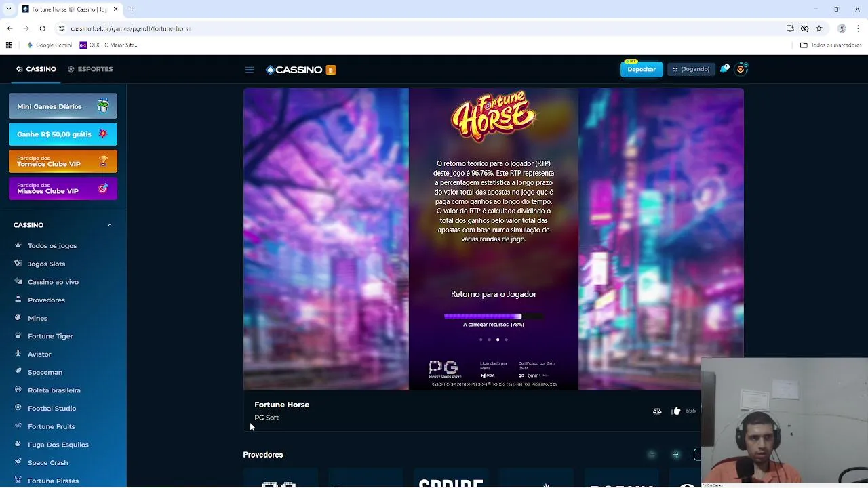Open Fuga Dos Esquilos in the sidebar
Viewport: 868px width, 488px height.
[58, 444]
